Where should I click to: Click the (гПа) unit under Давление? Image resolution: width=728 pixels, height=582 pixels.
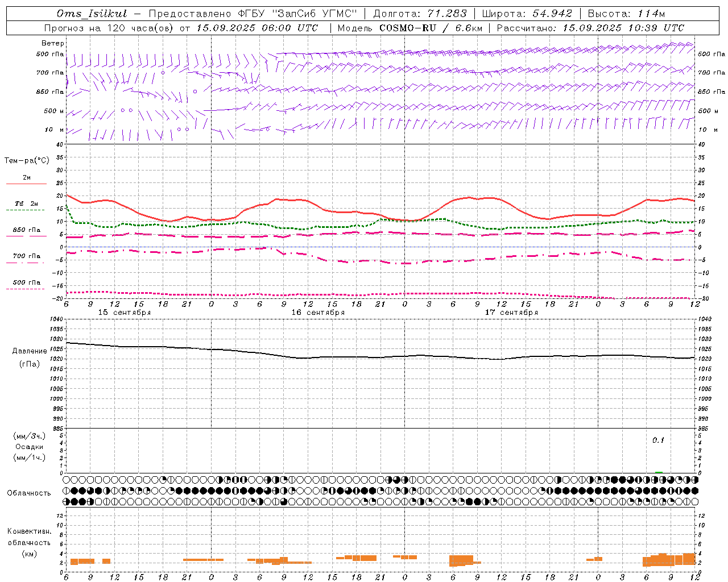(x=30, y=364)
